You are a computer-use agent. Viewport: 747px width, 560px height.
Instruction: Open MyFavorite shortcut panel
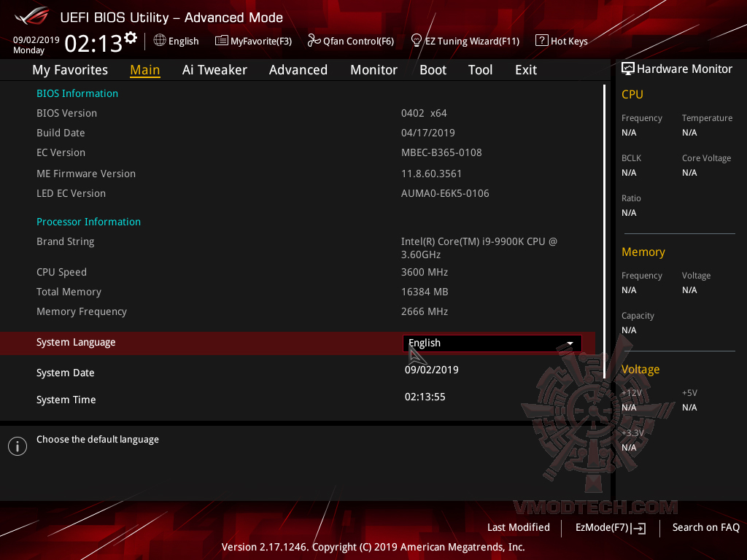[x=253, y=41]
